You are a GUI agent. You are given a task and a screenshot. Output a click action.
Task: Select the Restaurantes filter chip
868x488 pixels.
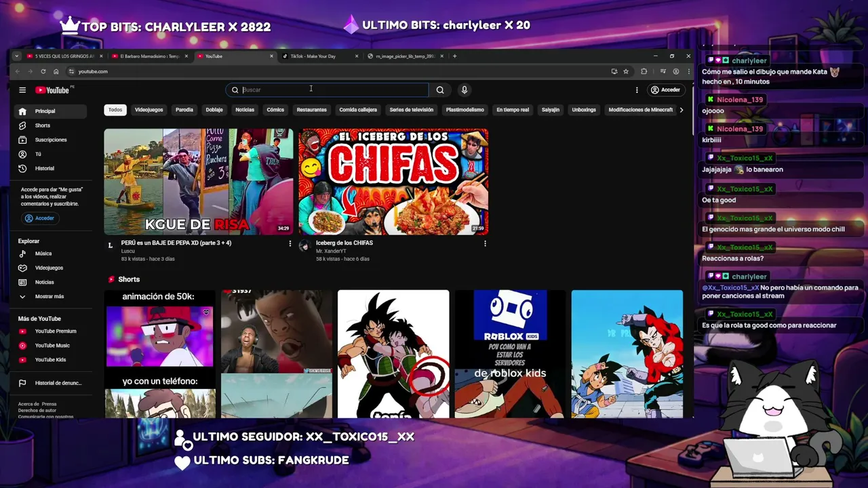tap(312, 110)
